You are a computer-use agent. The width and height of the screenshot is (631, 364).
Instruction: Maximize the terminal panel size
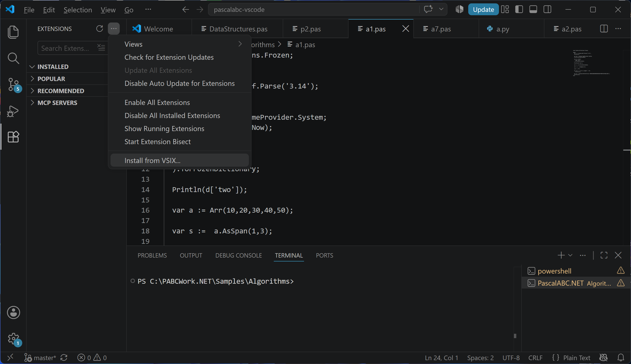[x=604, y=255]
